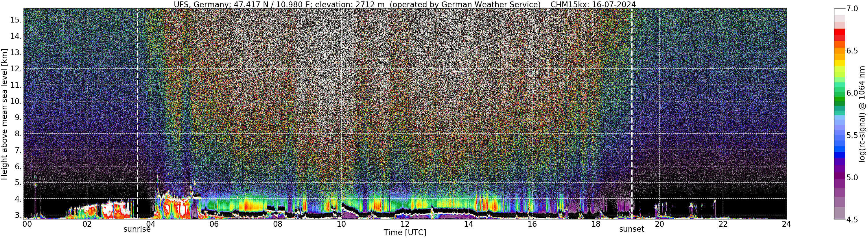Click the x-axis tick label '00'
Screen dimensions: 868x238
[x=27, y=224]
